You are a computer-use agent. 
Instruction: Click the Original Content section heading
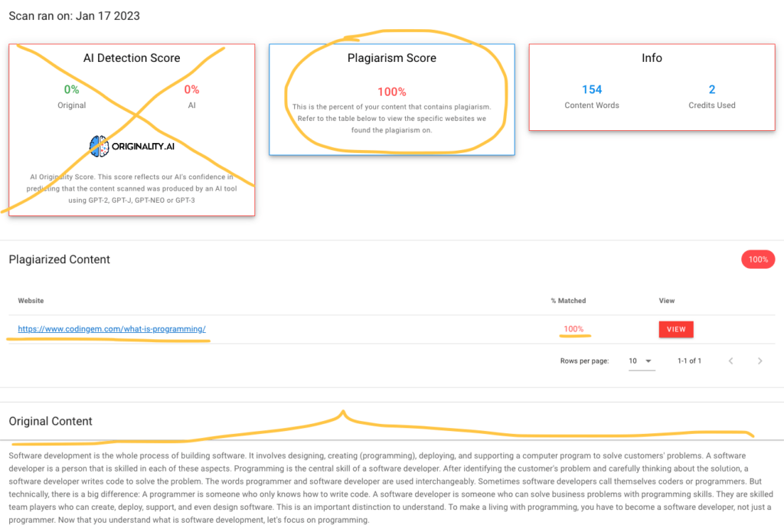[x=51, y=422]
